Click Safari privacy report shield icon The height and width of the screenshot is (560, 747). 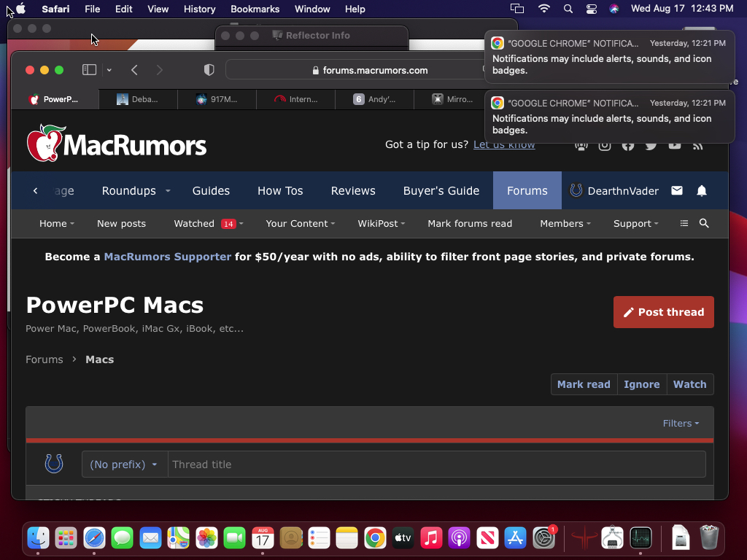point(209,70)
